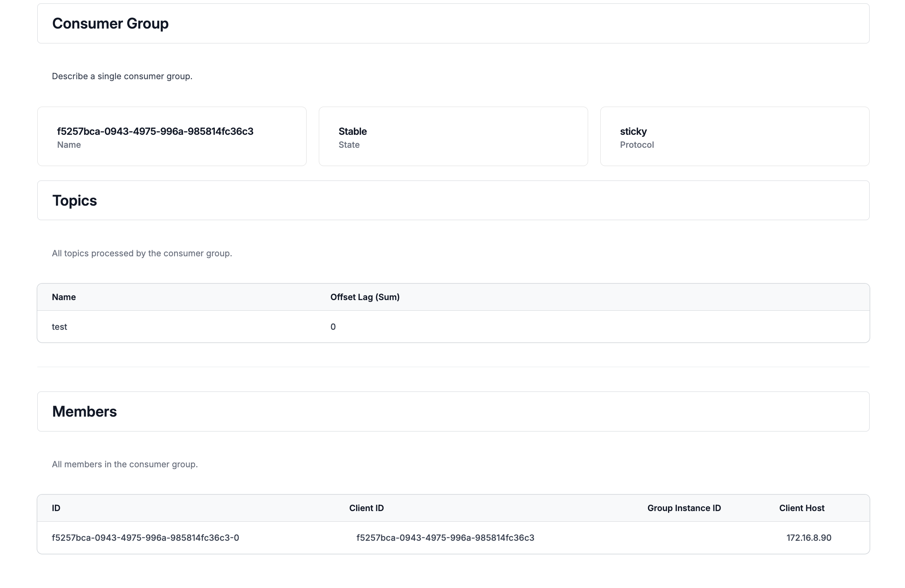Click the Client Host column header

point(801,508)
